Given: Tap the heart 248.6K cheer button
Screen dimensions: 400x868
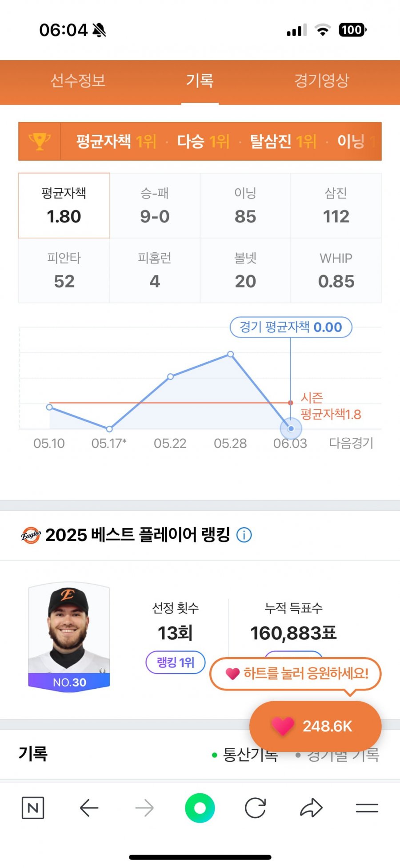Looking at the screenshot, I should (316, 726).
